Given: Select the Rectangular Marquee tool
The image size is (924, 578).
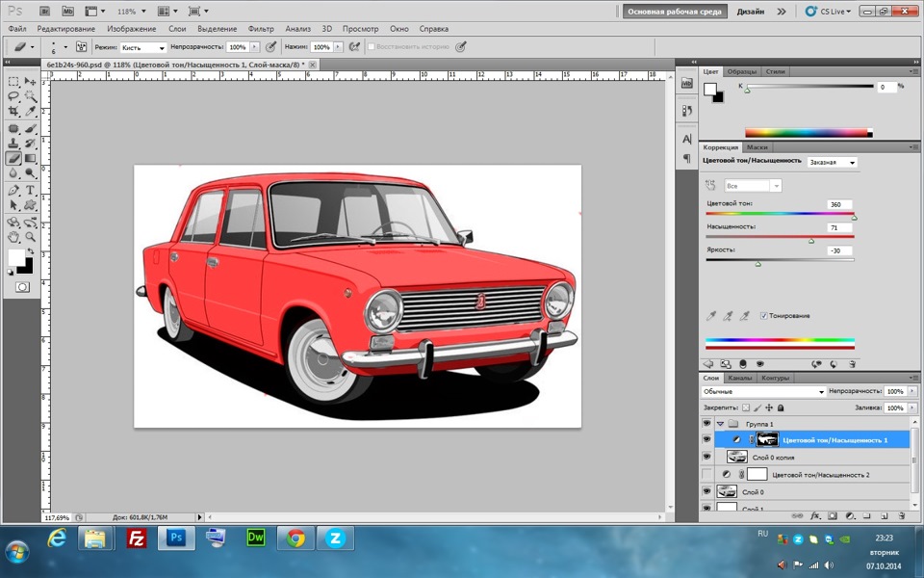Looking at the screenshot, I should (13, 81).
